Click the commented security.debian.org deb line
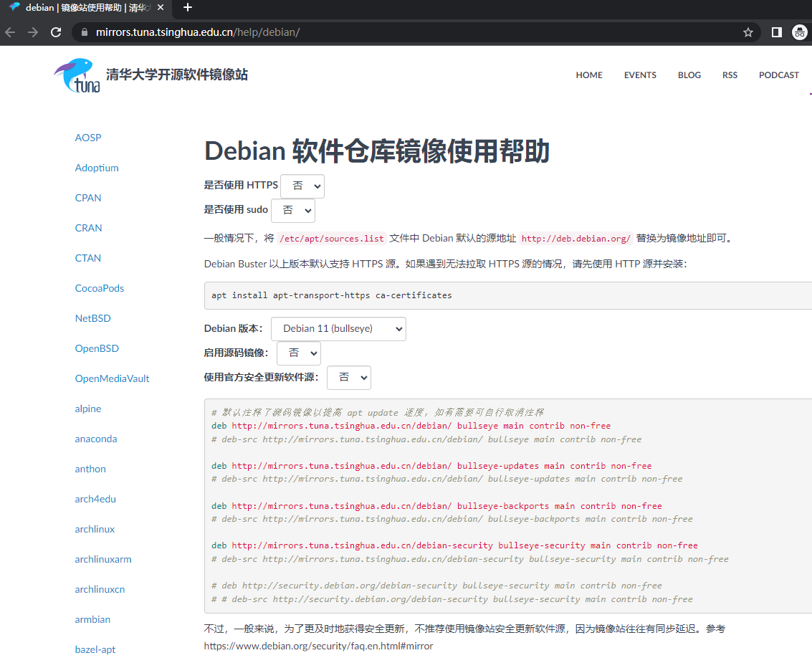This screenshot has width=812, height=663. tap(436, 586)
